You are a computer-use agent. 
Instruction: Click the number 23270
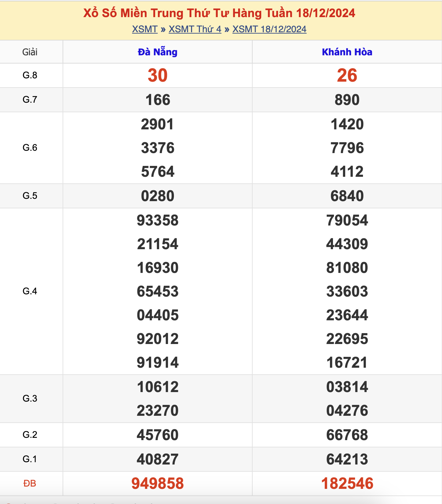(158, 411)
